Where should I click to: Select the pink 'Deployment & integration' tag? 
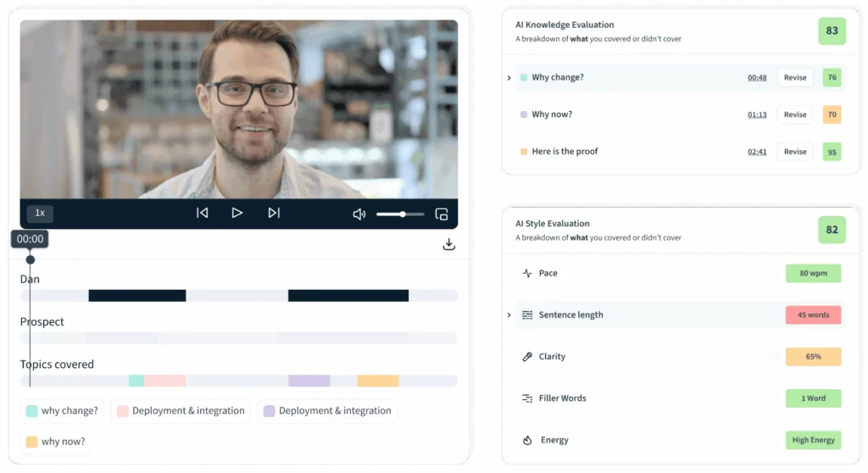tap(181, 410)
